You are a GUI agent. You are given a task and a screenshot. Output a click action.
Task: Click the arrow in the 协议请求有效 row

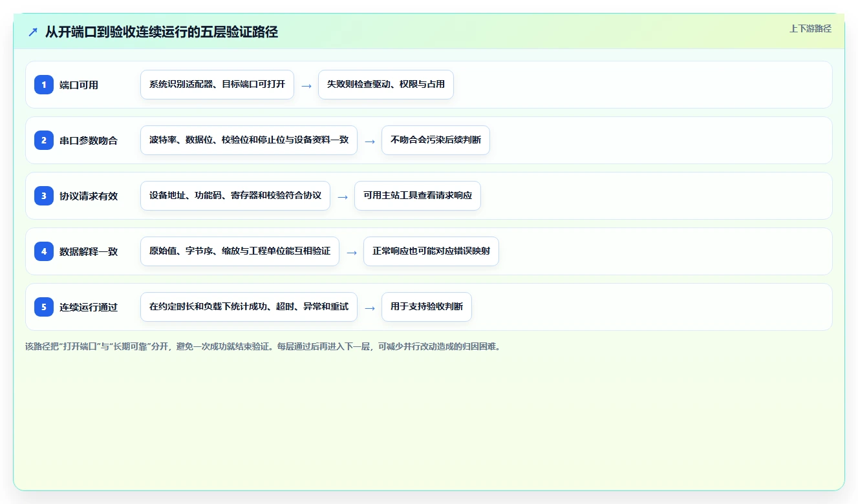[343, 196]
